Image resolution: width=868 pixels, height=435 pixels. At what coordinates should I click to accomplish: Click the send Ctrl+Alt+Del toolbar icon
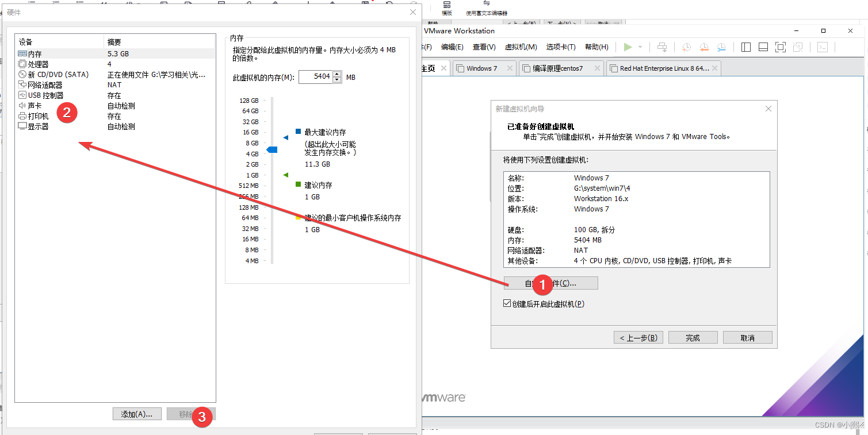click(662, 47)
